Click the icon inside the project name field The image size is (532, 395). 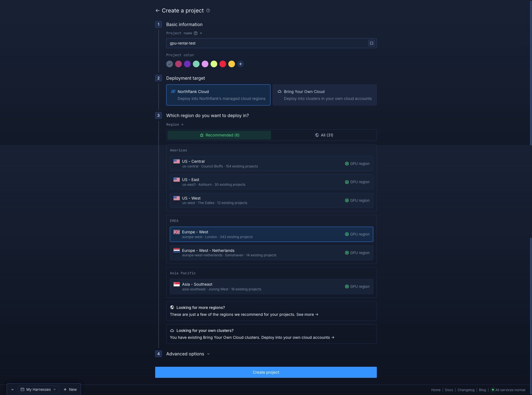(x=371, y=43)
